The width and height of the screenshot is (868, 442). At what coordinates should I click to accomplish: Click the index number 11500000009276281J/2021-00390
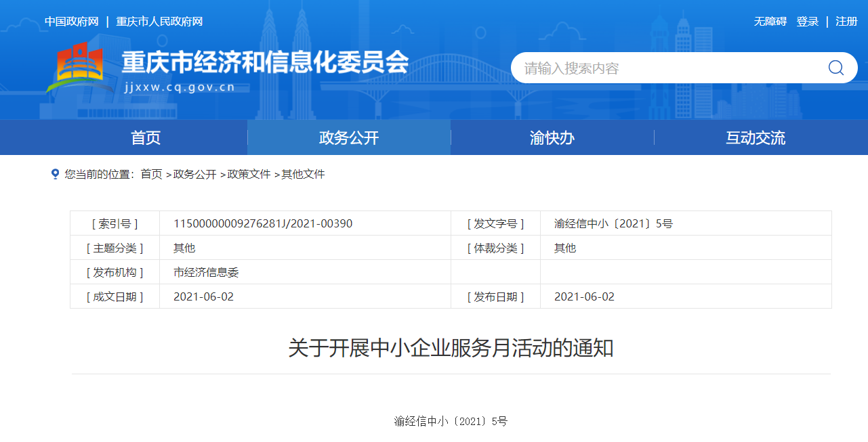point(263,223)
